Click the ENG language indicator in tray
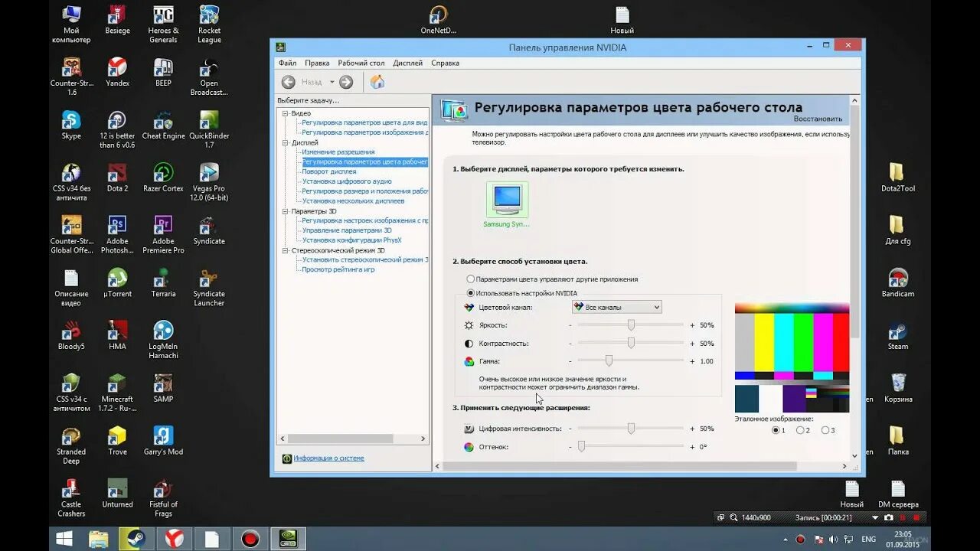The width and height of the screenshot is (980, 551). 868,539
